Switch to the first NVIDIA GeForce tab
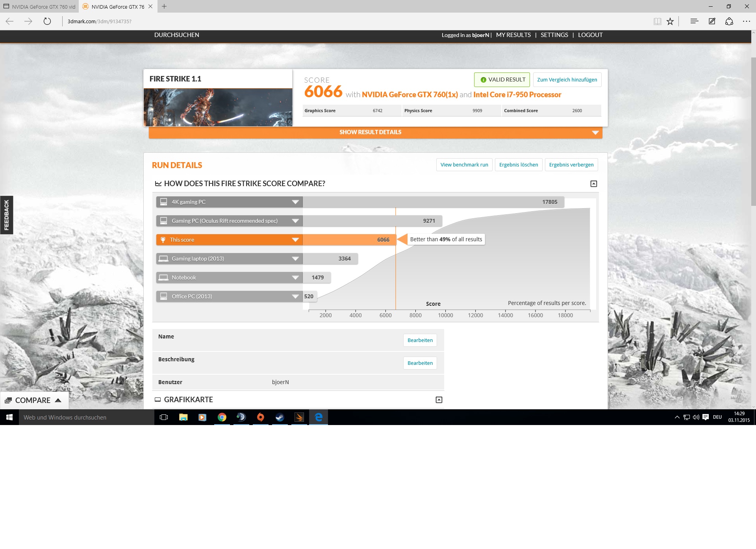This screenshot has width=756, height=549. [x=39, y=7]
